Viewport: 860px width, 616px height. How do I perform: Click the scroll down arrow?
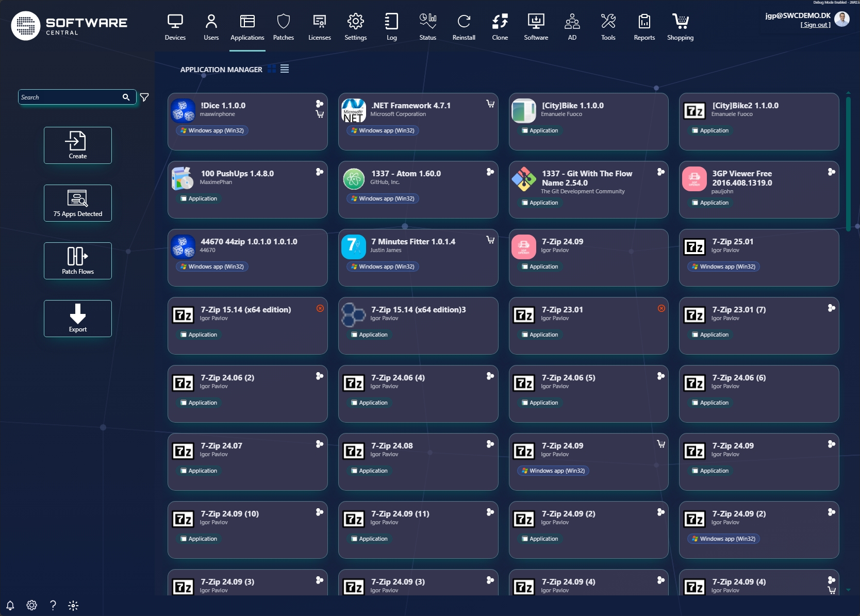[x=848, y=590]
